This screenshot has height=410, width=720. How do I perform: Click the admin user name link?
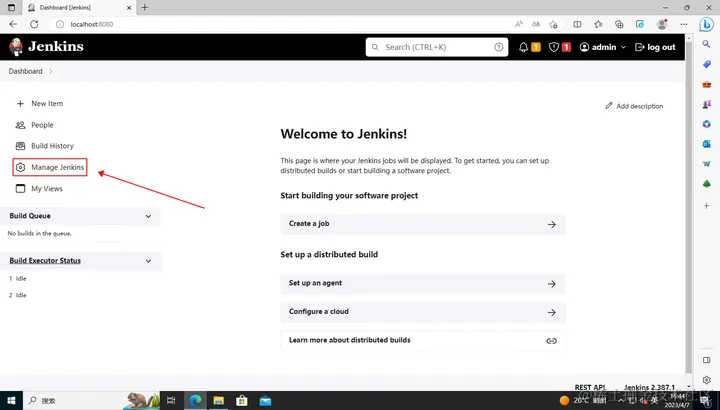pos(604,47)
